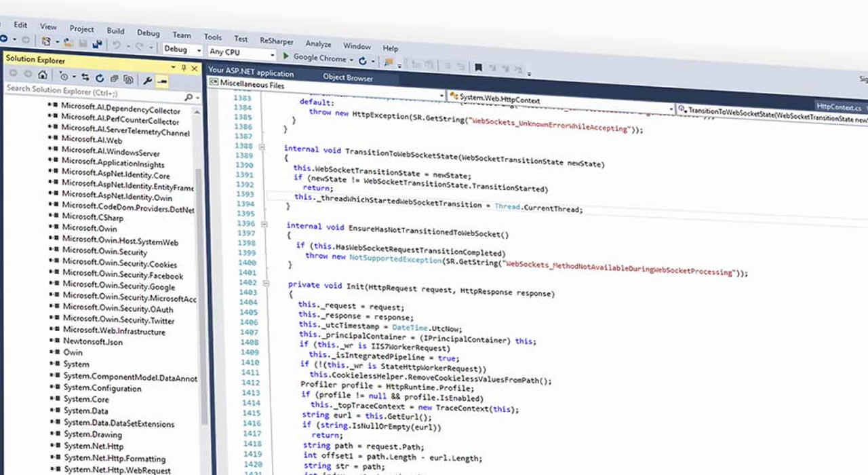Click the browser refresh icon beside Google Chrome

[363, 60]
